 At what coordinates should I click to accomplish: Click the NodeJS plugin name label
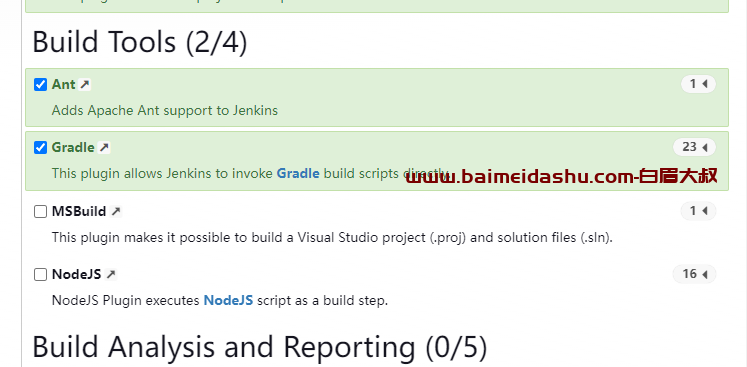(77, 274)
